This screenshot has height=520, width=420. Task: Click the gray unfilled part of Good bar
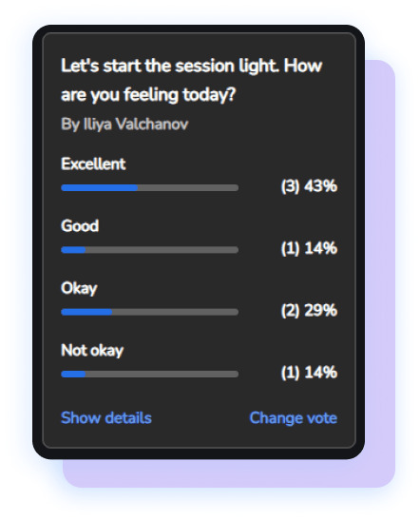(162, 250)
